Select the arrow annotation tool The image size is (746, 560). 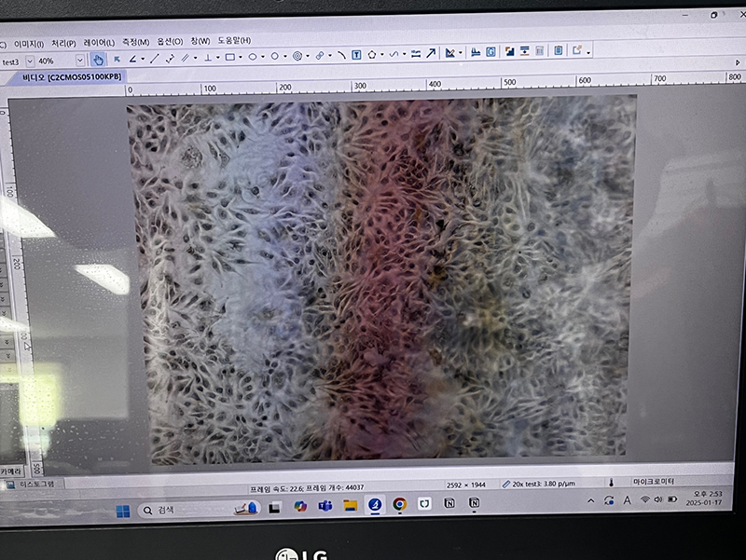point(431,54)
